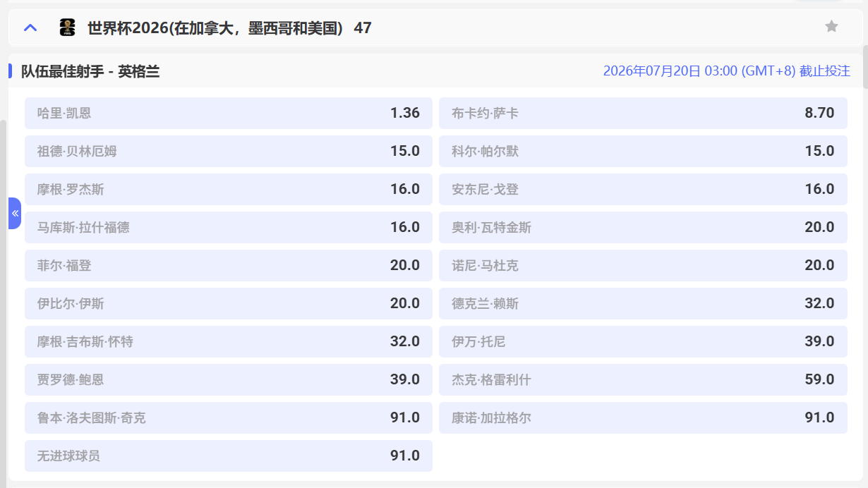This screenshot has height=488, width=868.
Task: Pick 杰克·格雷利什 at 59.0
Action: (x=643, y=379)
